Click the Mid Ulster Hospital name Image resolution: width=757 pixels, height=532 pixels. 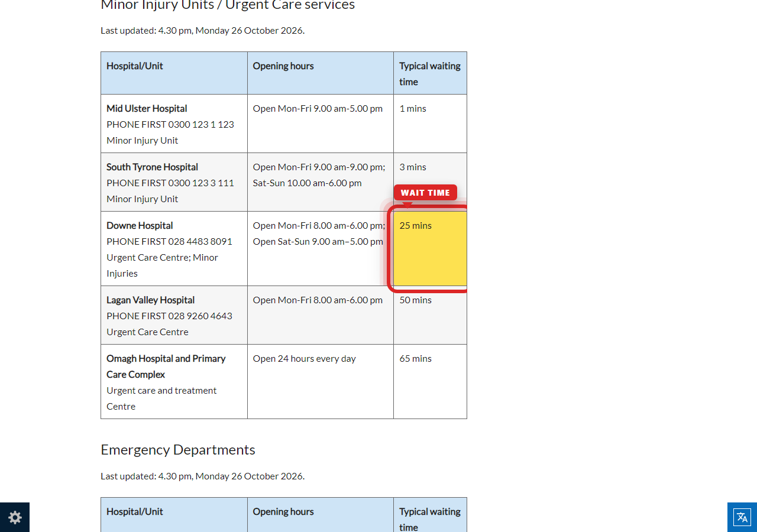click(147, 108)
